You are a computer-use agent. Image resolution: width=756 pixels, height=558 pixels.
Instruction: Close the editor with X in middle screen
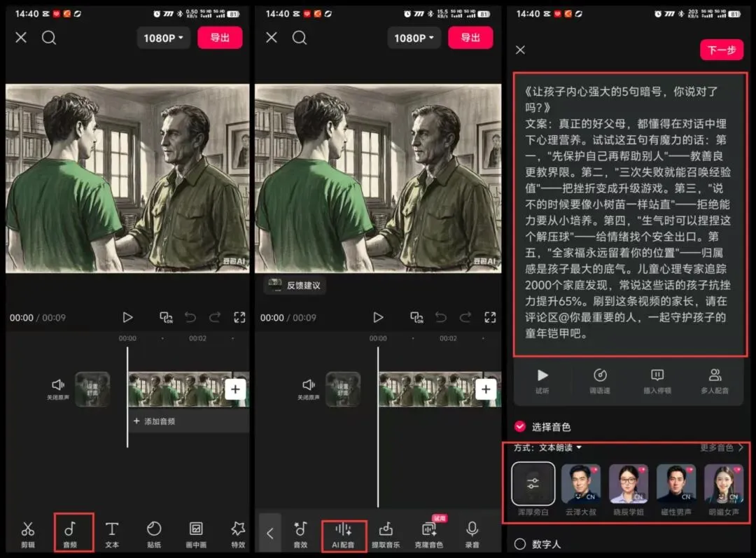[x=272, y=37]
